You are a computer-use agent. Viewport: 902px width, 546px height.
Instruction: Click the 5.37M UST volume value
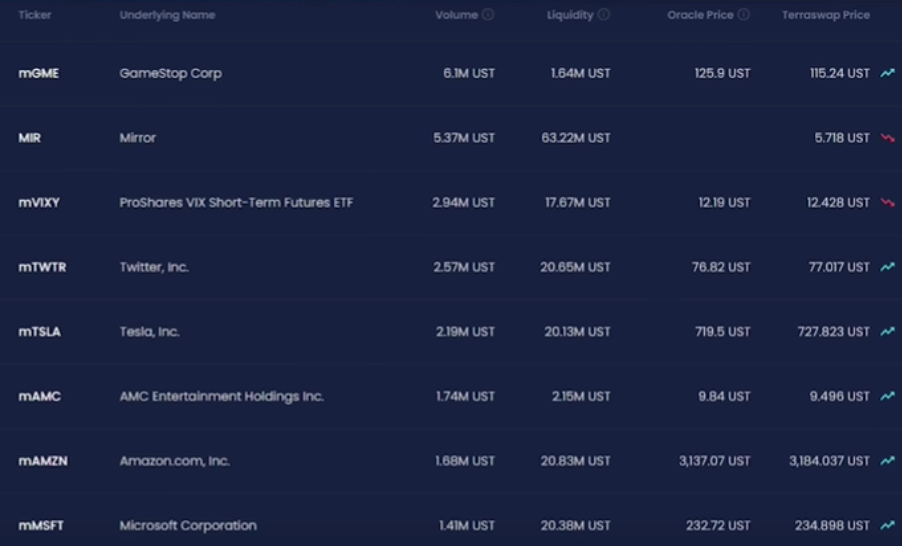(464, 138)
